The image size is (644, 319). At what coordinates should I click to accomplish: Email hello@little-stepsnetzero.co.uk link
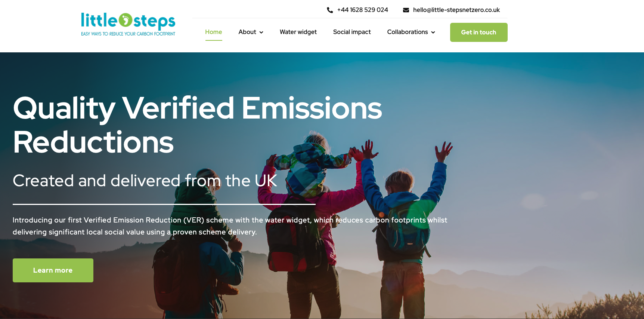click(456, 10)
